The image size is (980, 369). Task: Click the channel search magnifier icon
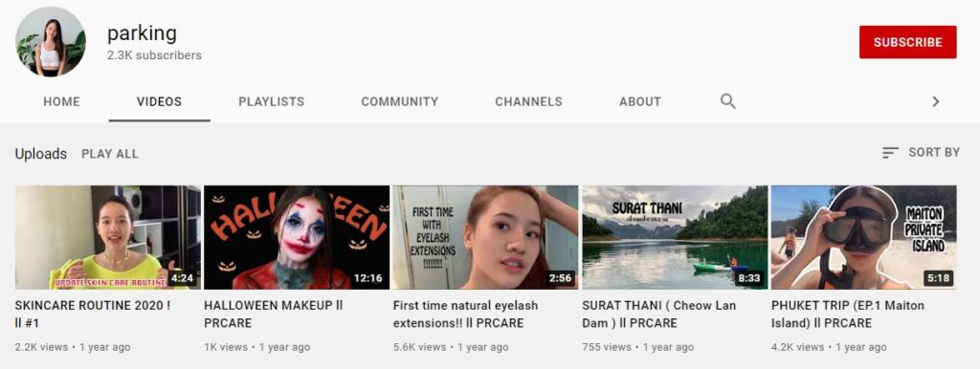(x=727, y=101)
